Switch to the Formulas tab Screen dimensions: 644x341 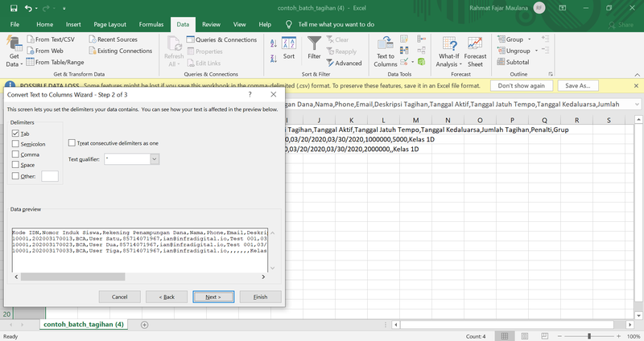(151, 25)
